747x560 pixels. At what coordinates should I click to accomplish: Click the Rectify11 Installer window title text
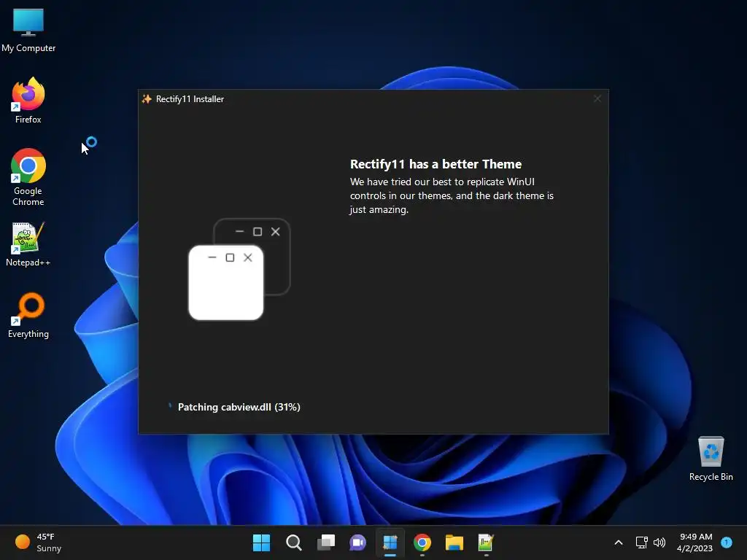(x=190, y=99)
